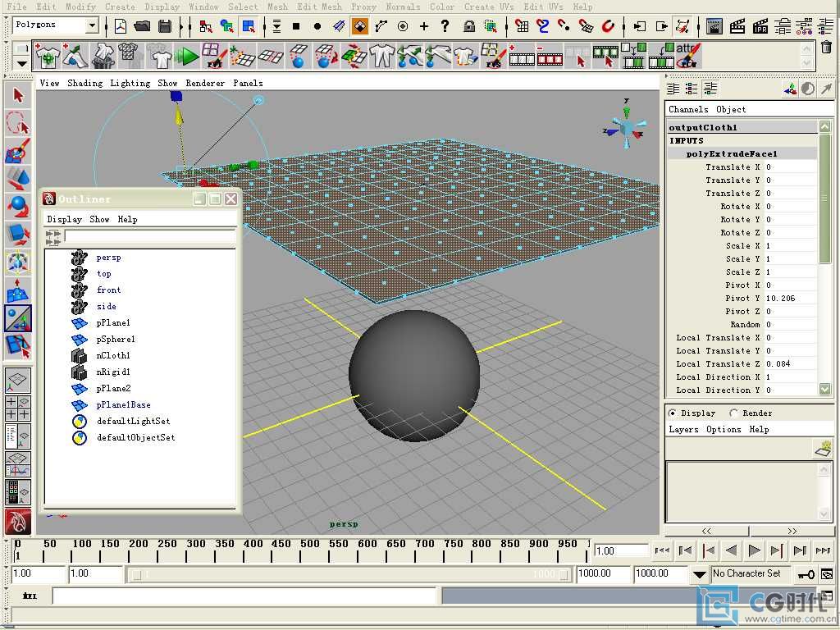Select nRigid1 in the Outliner
Viewport: 840px width, 630px height.
pos(113,372)
